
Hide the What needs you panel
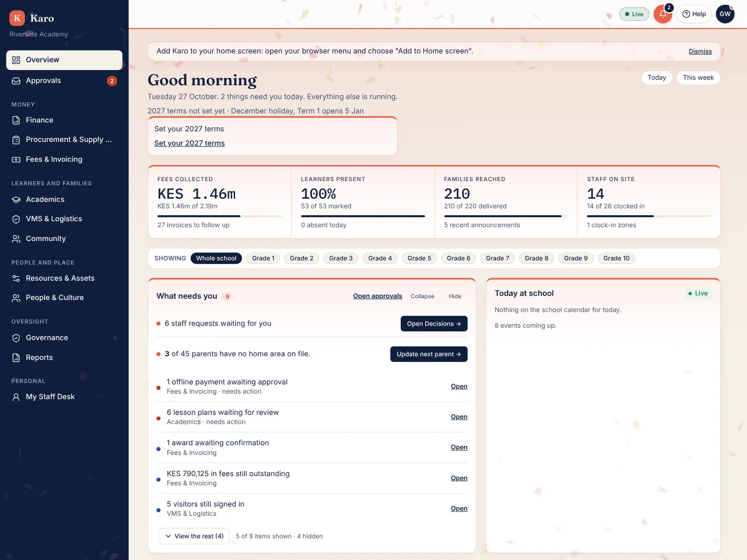click(x=455, y=296)
